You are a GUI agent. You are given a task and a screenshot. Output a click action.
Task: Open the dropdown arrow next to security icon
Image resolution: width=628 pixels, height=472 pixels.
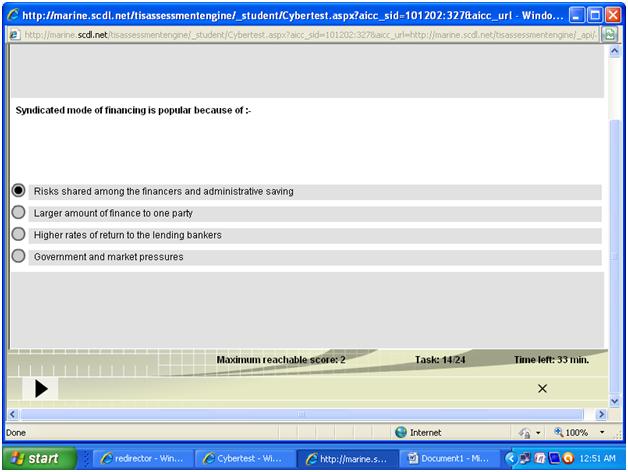(x=538, y=433)
